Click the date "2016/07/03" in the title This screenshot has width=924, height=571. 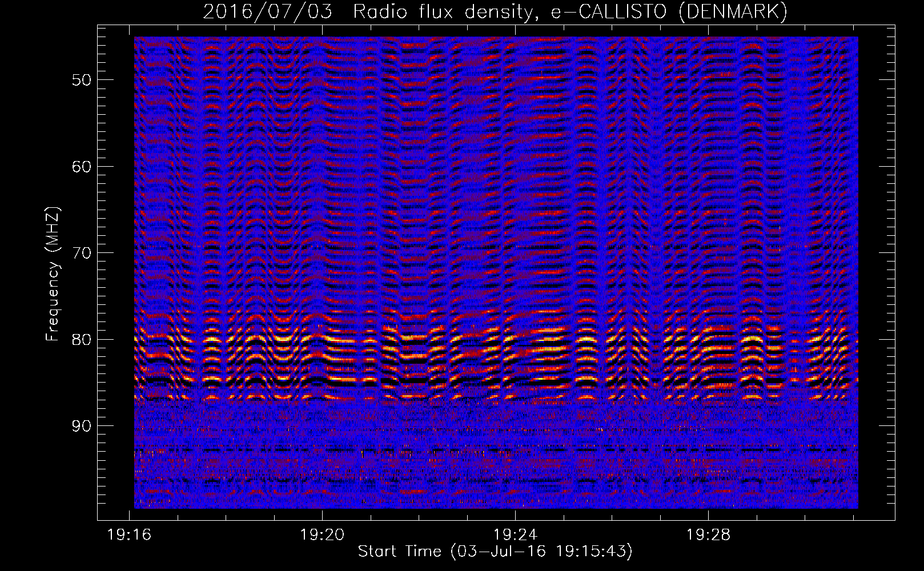click(267, 12)
